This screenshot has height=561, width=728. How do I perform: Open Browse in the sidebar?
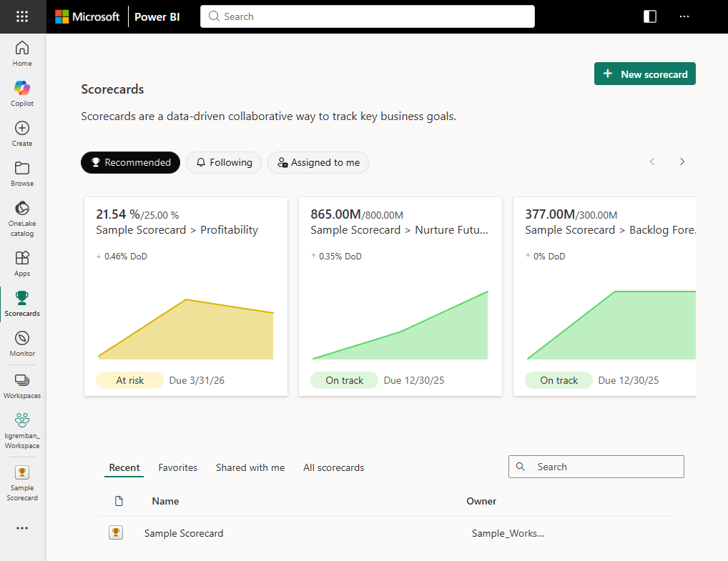point(22,174)
